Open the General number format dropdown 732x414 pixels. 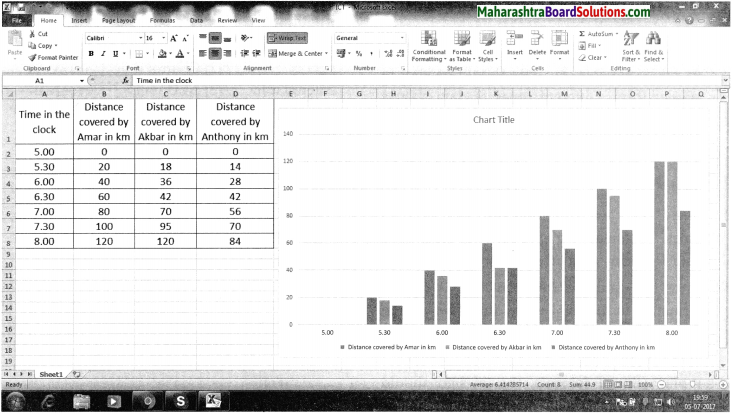pyautogui.click(x=402, y=38)
